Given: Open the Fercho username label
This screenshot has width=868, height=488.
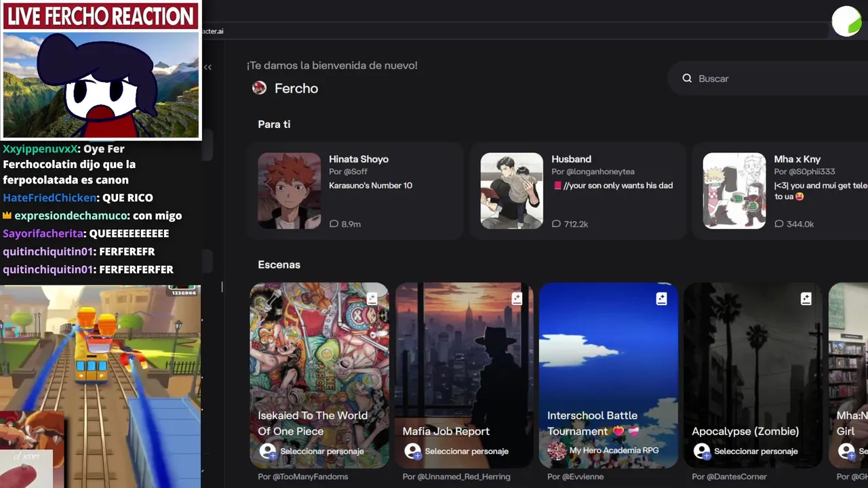Looking at the screenshot, I should click(296, 88).
